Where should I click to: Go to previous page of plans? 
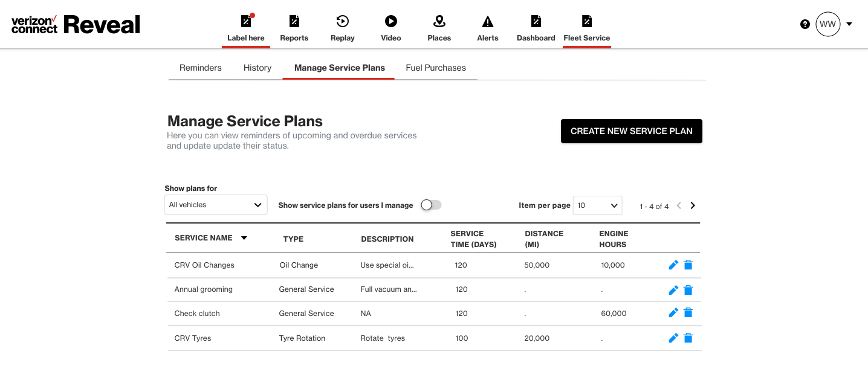tap(679, 205)
